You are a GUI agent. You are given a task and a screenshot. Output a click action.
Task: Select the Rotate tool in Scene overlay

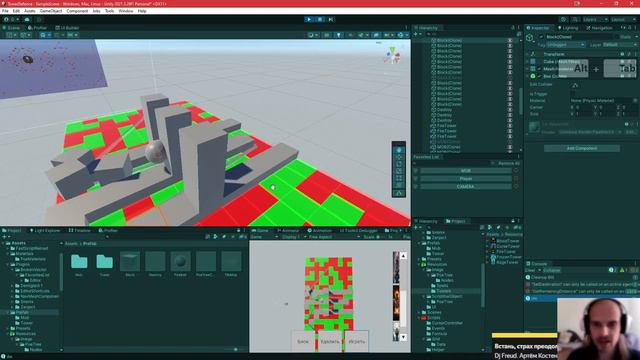pyautogui.click(x=399, y=164)
